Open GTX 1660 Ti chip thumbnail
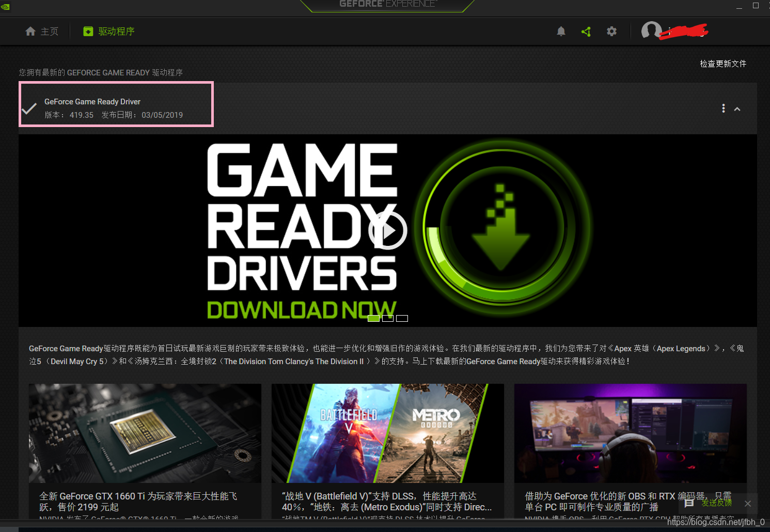 [x=145, y=433]
